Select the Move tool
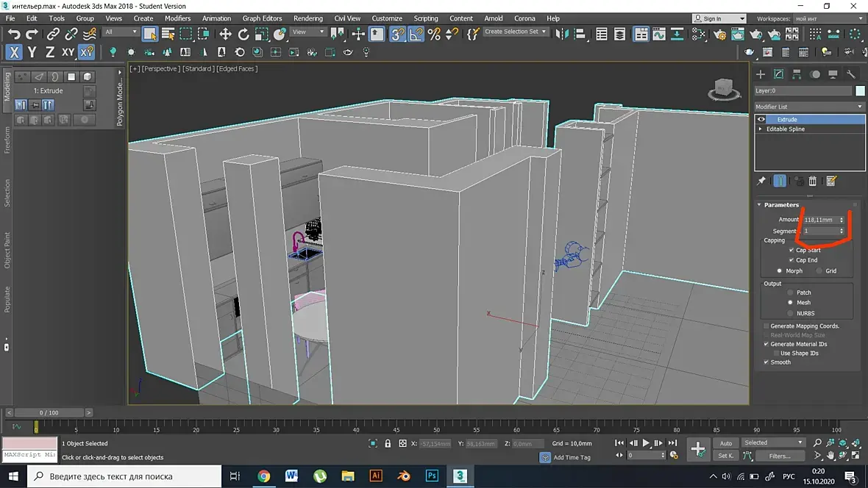The height and width of the screenshot is (488, 868). (225, 34)
